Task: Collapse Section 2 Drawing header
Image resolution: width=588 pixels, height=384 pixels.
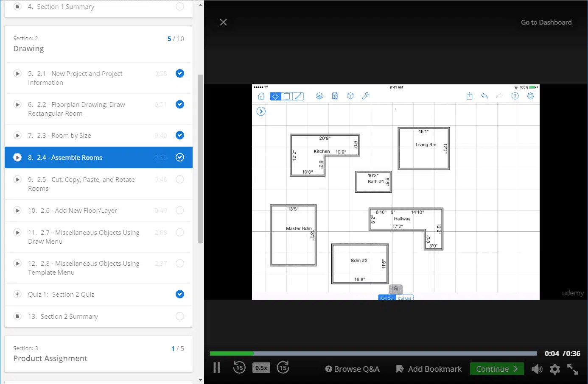Action: (x=98, y=44)
